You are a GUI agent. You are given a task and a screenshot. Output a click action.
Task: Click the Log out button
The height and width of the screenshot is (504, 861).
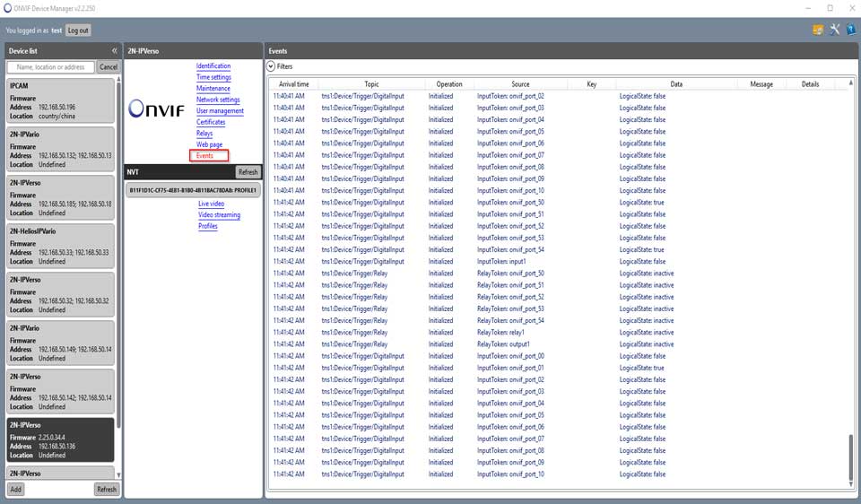[x=78, y=30]
